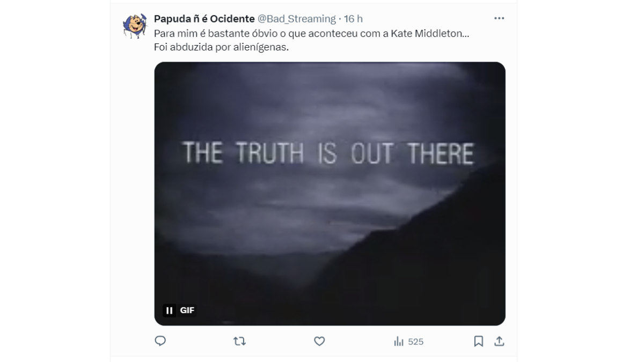Like the tweet with the heart icon
644x362 pixels.
(x=319, y=341)
